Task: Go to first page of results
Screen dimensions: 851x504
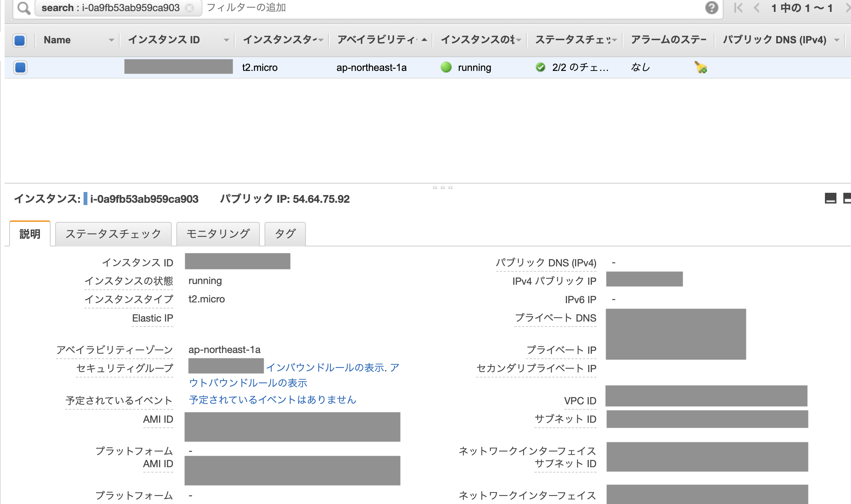Action: point(738,8)
